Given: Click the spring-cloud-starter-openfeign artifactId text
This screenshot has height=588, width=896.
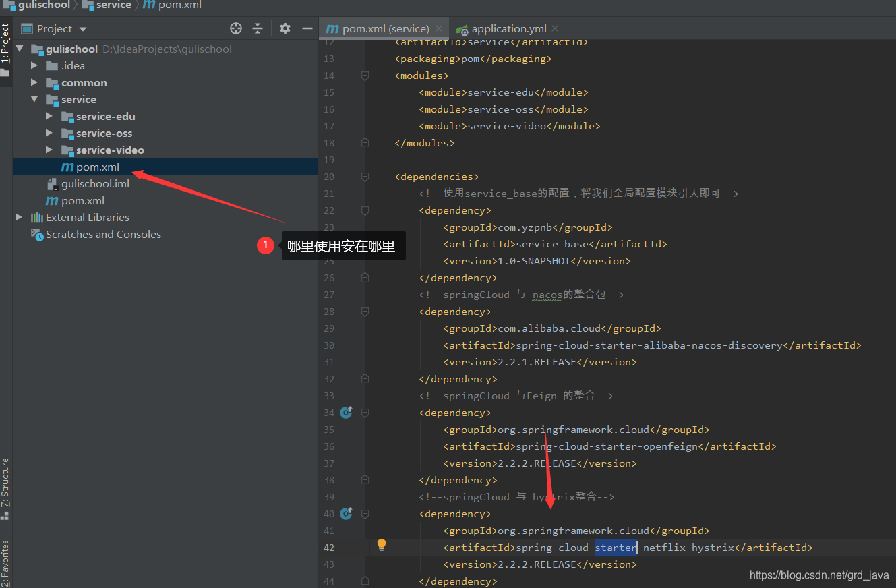Looking at the screenshot, I should pos(607,446).
